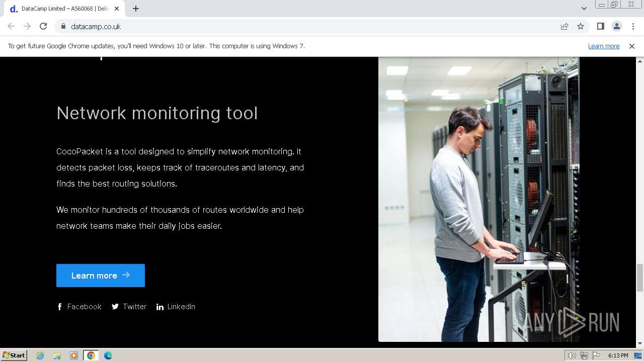
Task: Open the Windows Start menu
Action: [14, 355]
